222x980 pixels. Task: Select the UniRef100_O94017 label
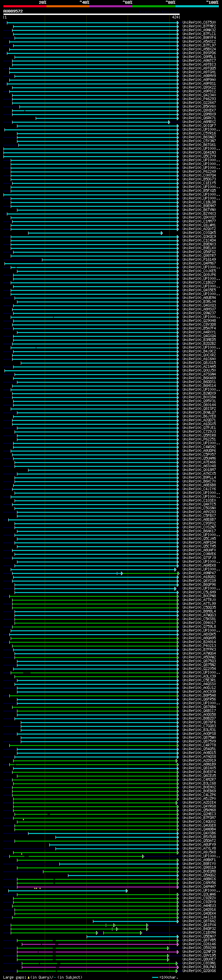(x=199, y=623)
